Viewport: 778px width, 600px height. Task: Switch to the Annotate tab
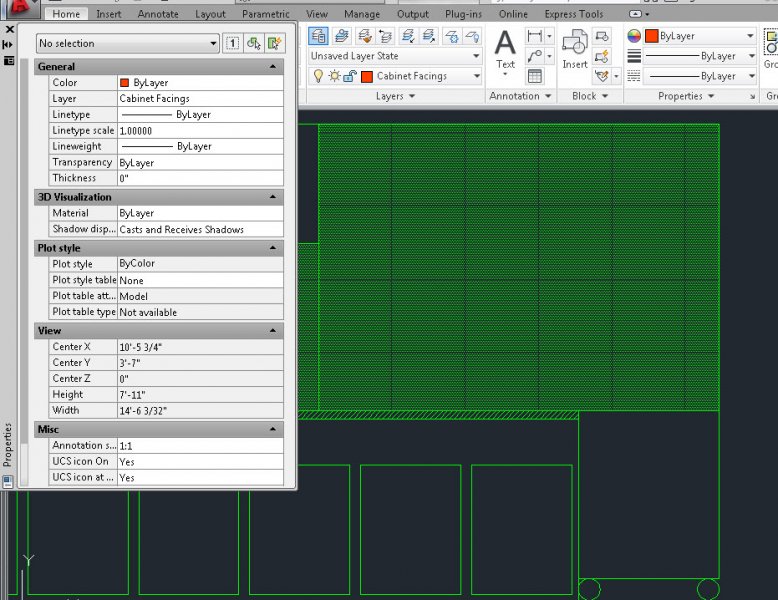point(158,14)
